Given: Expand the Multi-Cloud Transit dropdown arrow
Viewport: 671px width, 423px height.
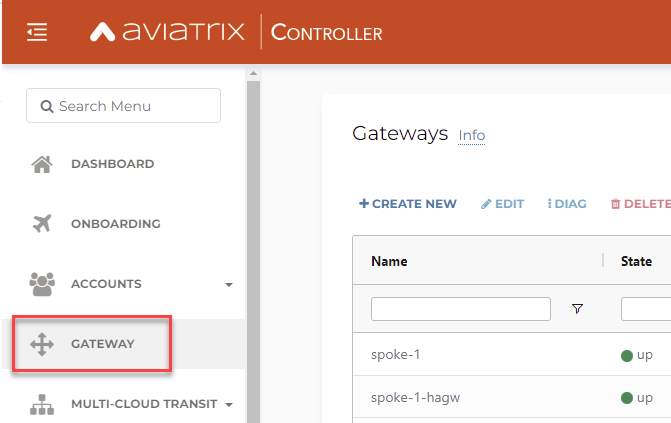Looking at the screenshot, I should coord(229,405).
